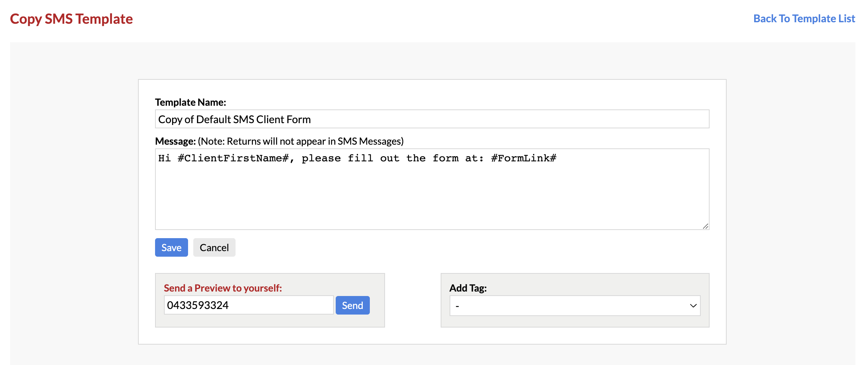Cancel editing the template

click(x=214, y=247)
